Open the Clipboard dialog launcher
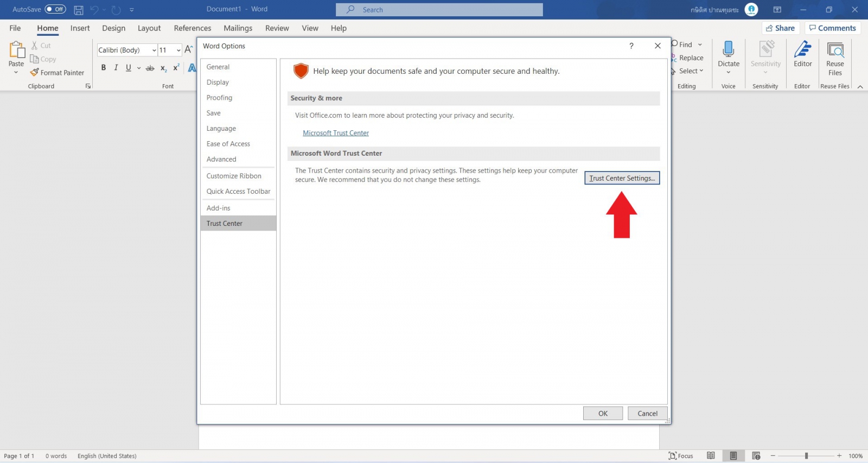This screenshot has width=868, height=463. [88, 86]
